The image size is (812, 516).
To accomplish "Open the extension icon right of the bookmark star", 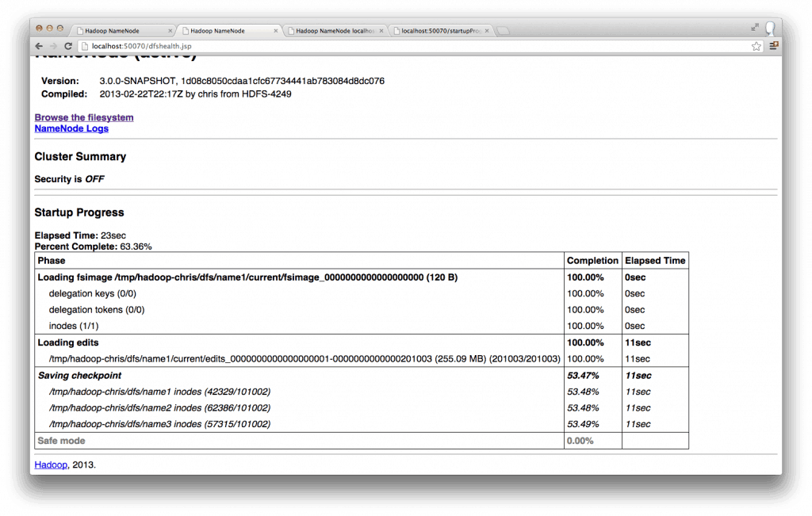I will (x=774, y=46).
